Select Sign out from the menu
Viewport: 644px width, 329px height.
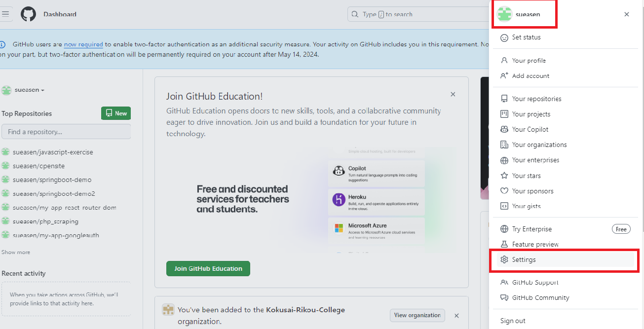click(513, 321)
